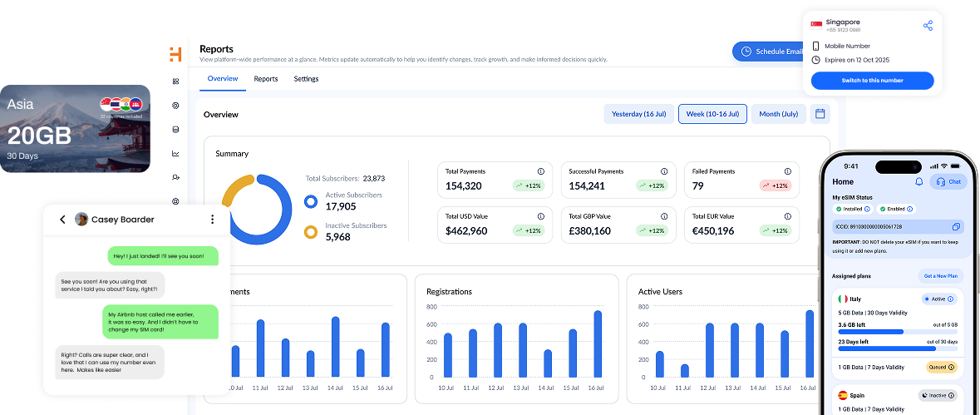Image resolution: width=980 pixels, height=415 pixels.
Task: Click the info icon on Failed Payments card
Action: tap(787, 171)
